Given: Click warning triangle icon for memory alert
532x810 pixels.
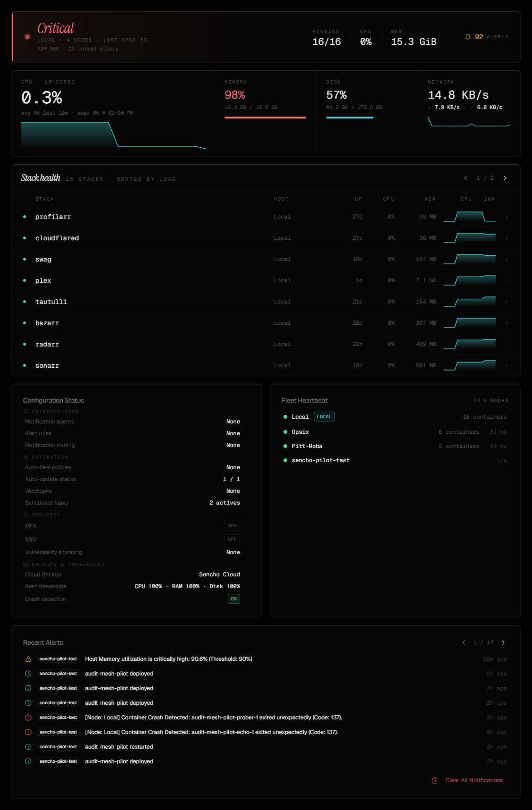Looking at the screenshot, I should (28, 659).
